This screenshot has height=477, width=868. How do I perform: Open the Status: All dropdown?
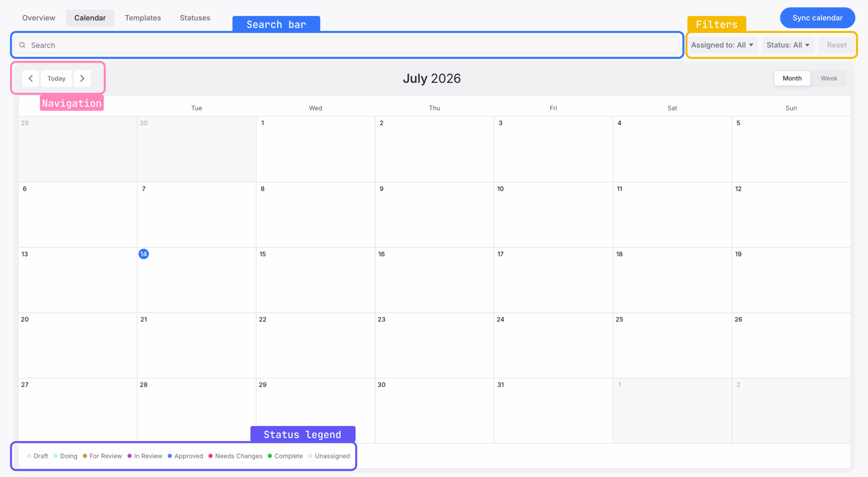click(788, 45)
